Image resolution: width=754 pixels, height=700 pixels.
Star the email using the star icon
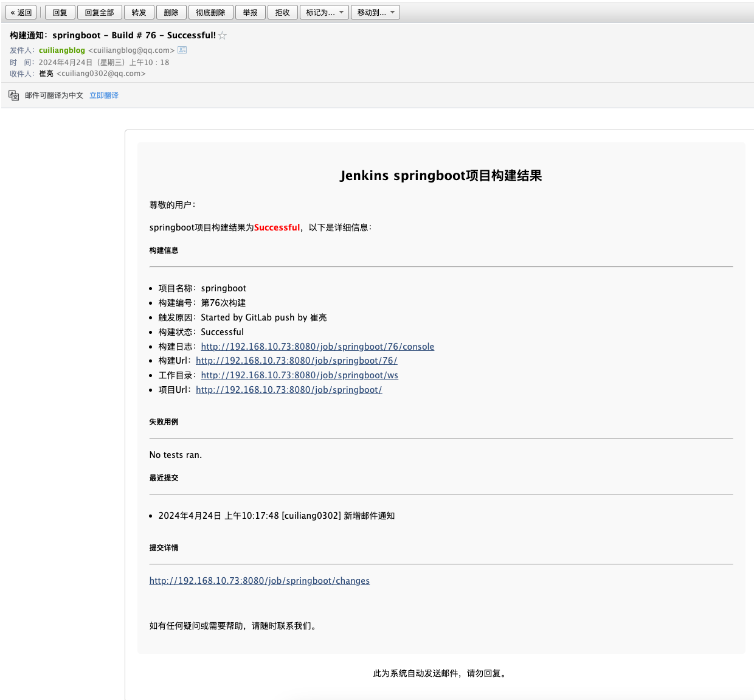(x=223, y=35)
